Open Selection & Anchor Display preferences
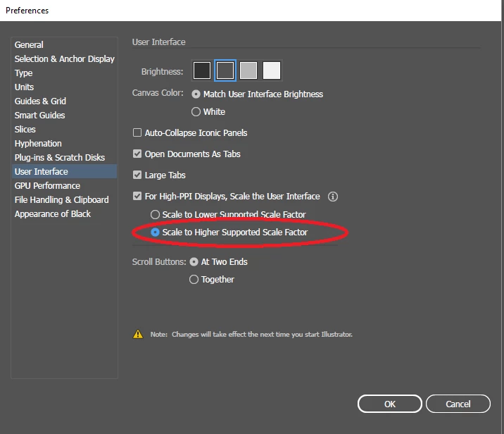This screenshot has width=504, height=434. click(x=64, y=59)
